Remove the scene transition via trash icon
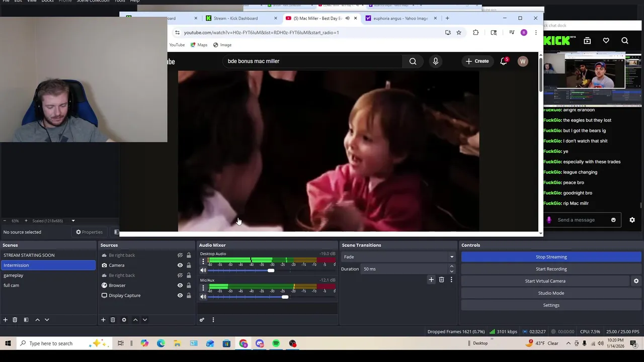This screenshot has height=362, width=644. click(x=441, y=280)
